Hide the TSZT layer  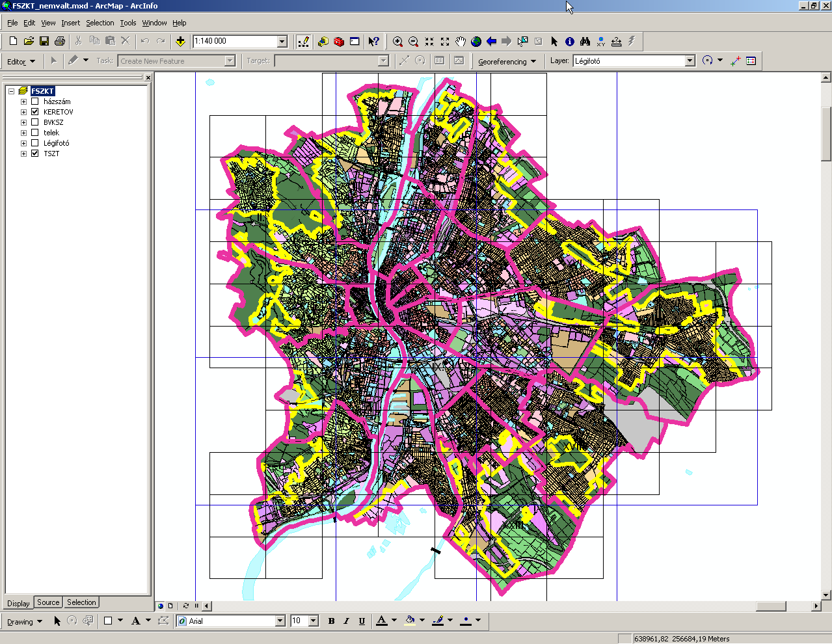coord(35,154)
